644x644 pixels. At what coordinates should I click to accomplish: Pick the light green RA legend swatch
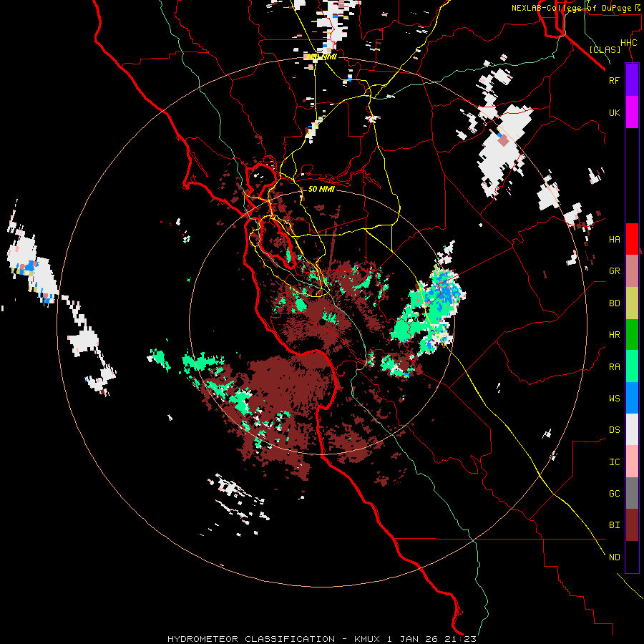(x=632, y=366)
